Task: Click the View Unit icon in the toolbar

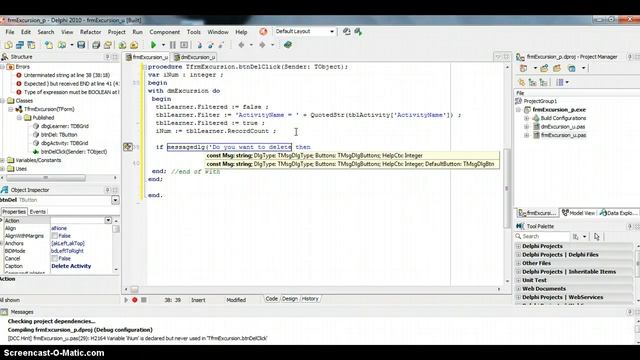Action: click(20, 45)
